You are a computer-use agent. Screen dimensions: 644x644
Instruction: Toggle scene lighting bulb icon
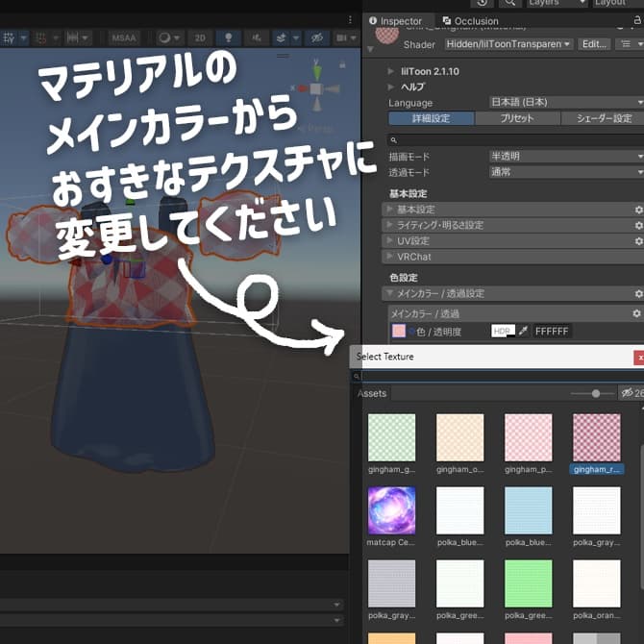tap(228, 37)
